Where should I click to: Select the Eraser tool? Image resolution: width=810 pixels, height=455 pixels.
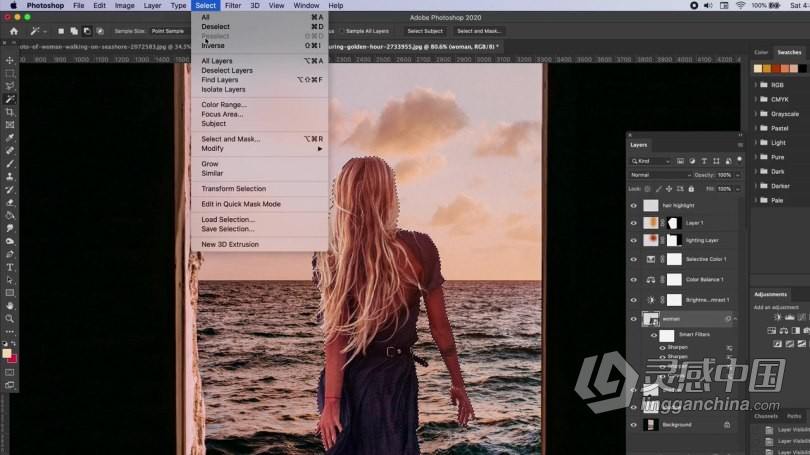click(x=10, y=202)
